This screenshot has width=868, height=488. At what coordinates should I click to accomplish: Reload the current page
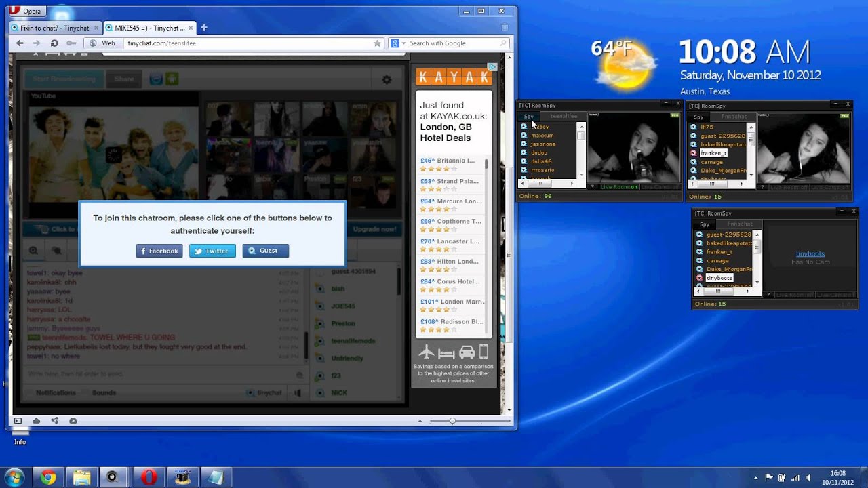[54, 43]
